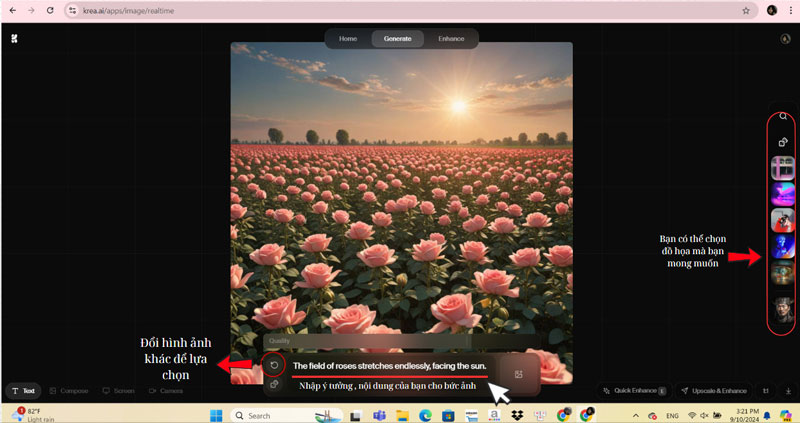The height and width of the screenshot is (423, 800).
Task: Click the compare icon next to Upscale & Enhance
Action: (766, 391)
